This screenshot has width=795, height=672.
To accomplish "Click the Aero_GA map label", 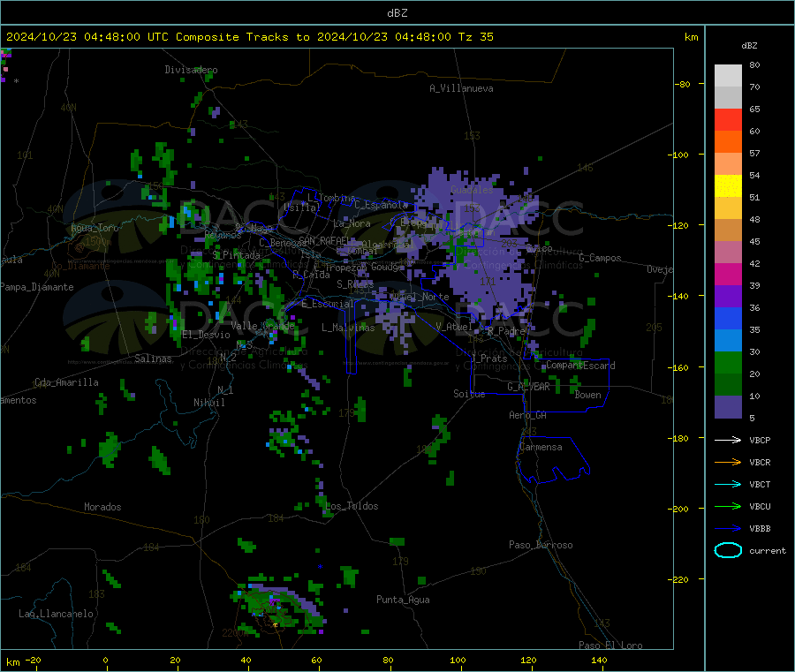I will tap(527, 415).
